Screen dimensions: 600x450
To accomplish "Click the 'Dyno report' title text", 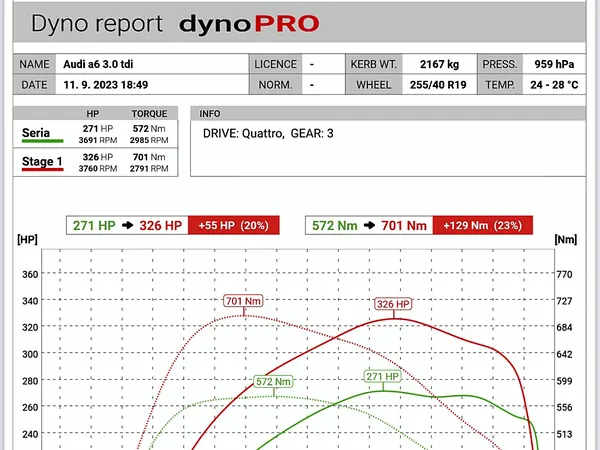I will tap(97, 24).
